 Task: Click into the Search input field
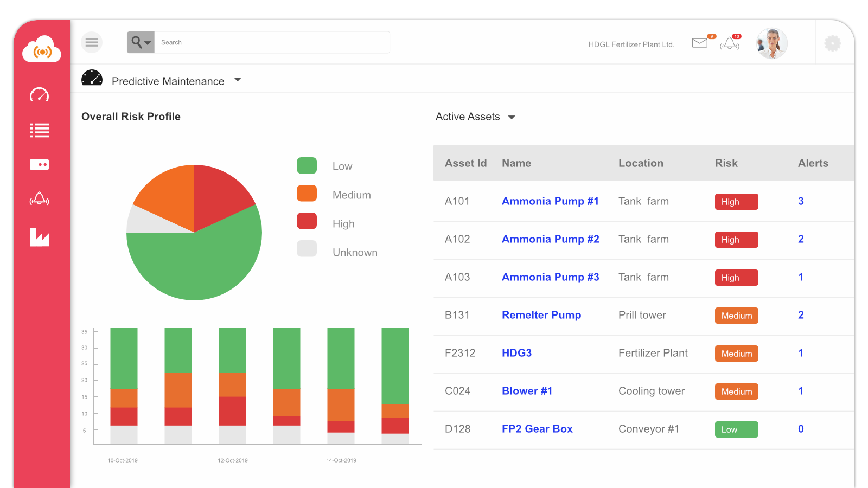click(271, 42)
